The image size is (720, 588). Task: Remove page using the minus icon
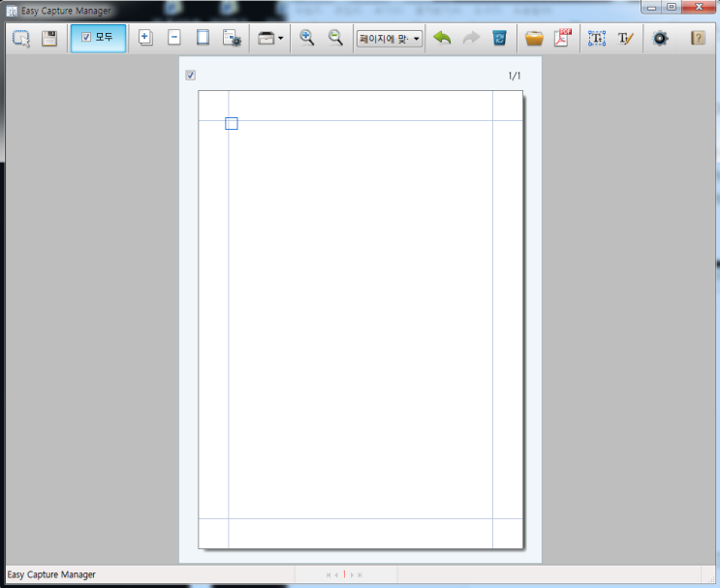click(x=174, y=38)
